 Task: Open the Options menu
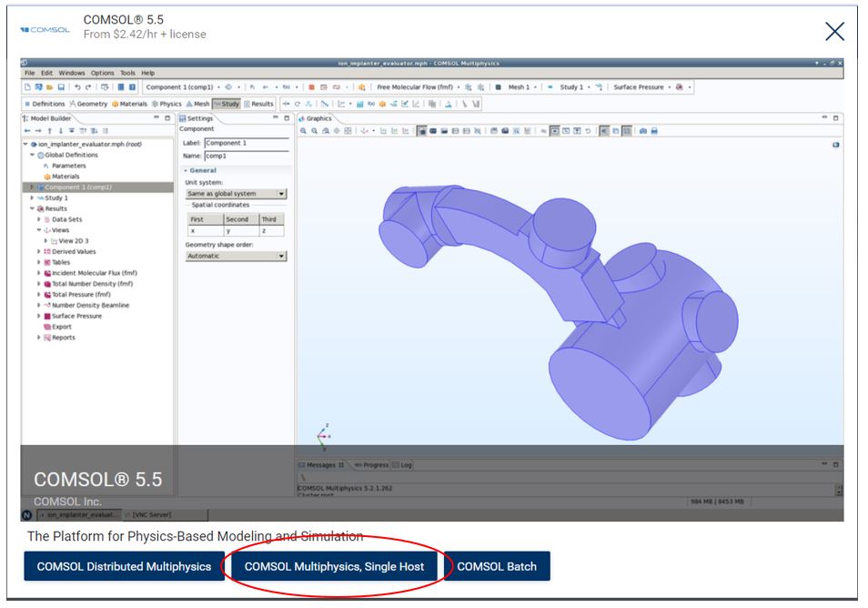coord(103,73)
